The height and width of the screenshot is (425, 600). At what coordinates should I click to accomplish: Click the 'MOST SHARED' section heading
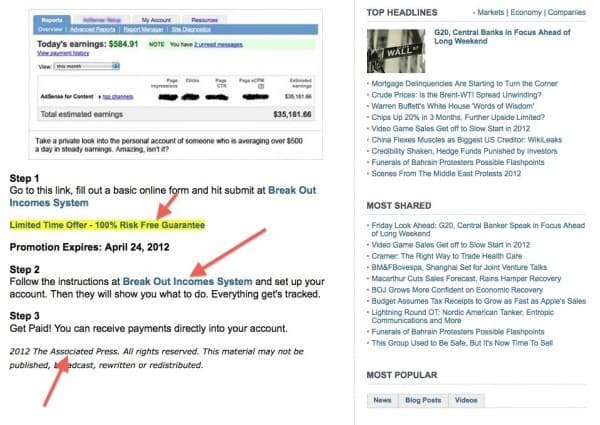coord(399,206)
